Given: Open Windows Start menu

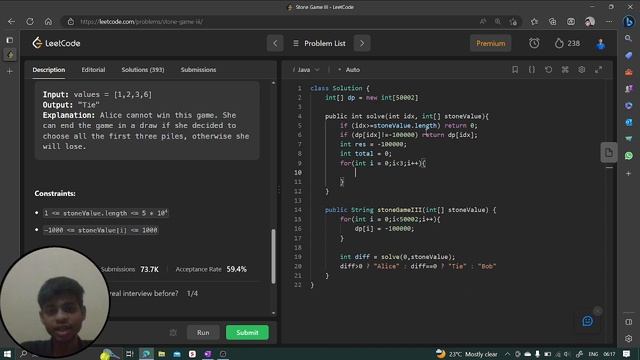Looking at the screenshot, I should coord(7,353).
